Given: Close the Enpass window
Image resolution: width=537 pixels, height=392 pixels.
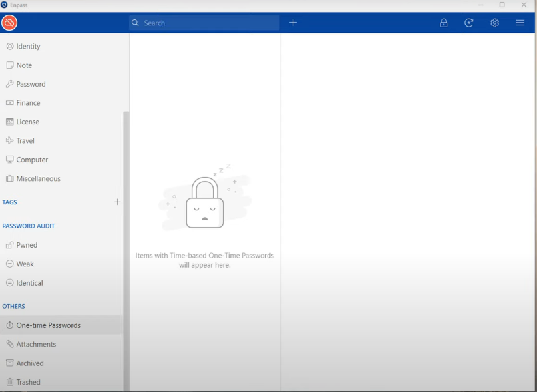Looking at the screenshot, I should [x=524, y=5].
